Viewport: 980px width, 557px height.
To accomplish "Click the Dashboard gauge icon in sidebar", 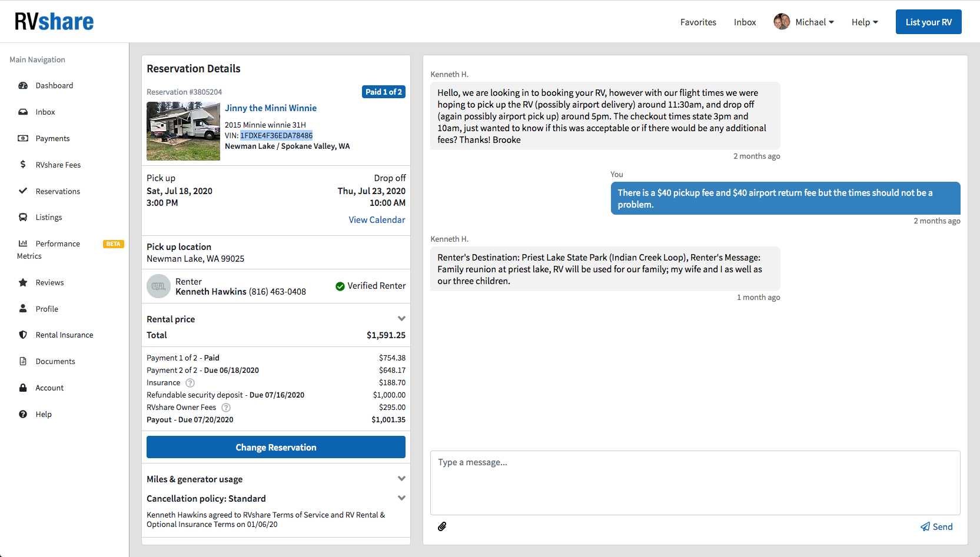I will (23, 85).
